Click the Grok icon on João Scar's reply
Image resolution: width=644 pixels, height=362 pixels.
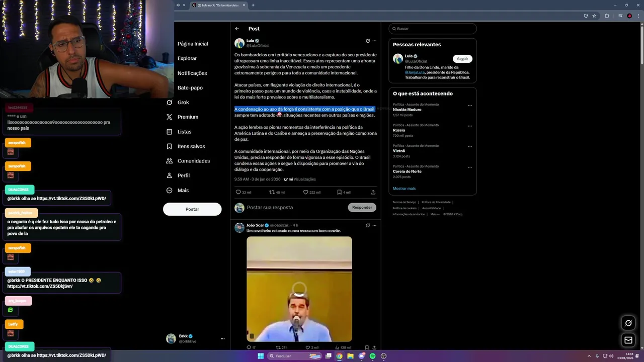tap(367, 225)
